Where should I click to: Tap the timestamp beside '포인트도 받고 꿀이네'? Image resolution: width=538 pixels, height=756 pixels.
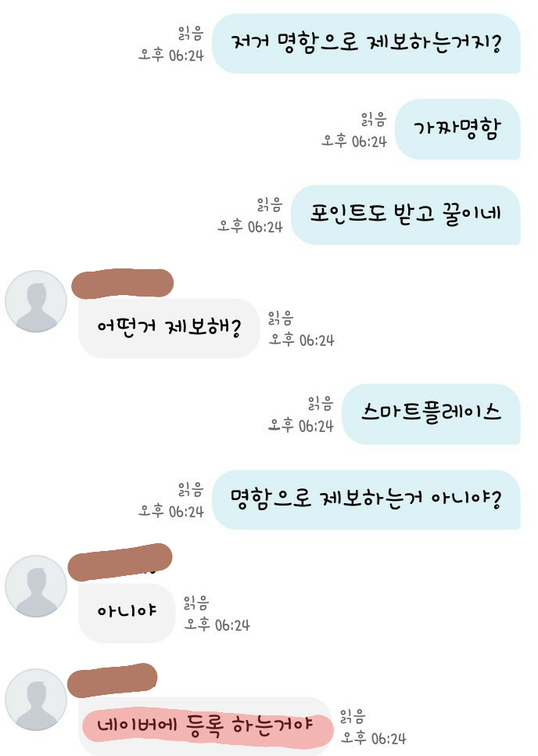pyautogui.click(x=249, y=226)
